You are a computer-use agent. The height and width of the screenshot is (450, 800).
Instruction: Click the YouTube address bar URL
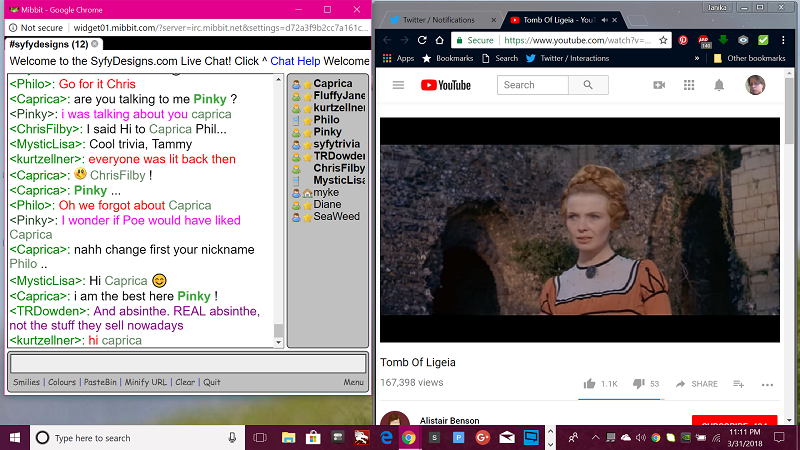point(577,40)
